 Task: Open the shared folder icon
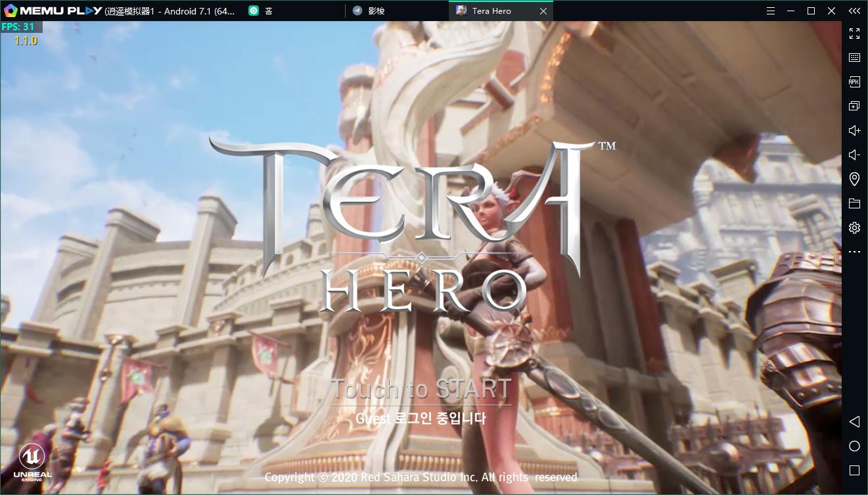(854, 204)
